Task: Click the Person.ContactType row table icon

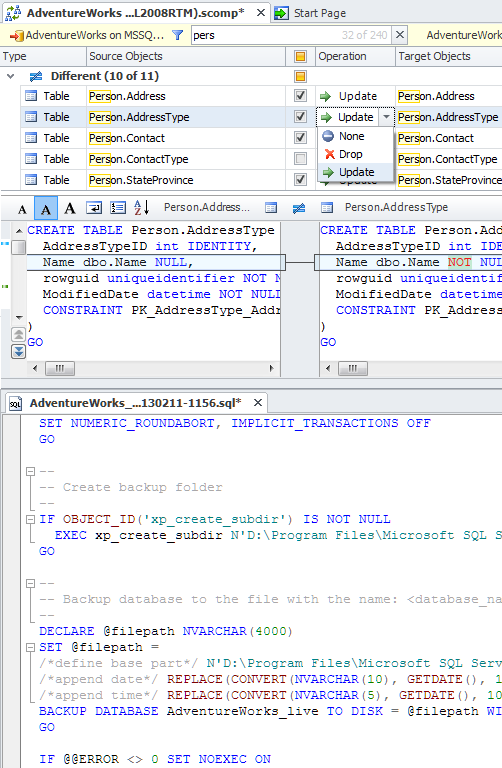Action: [31, 159]
